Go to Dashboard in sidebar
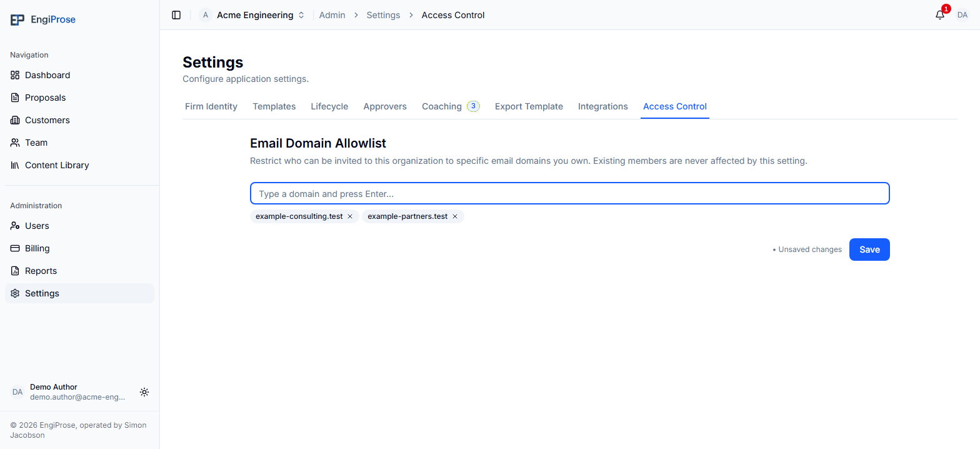 79,75
